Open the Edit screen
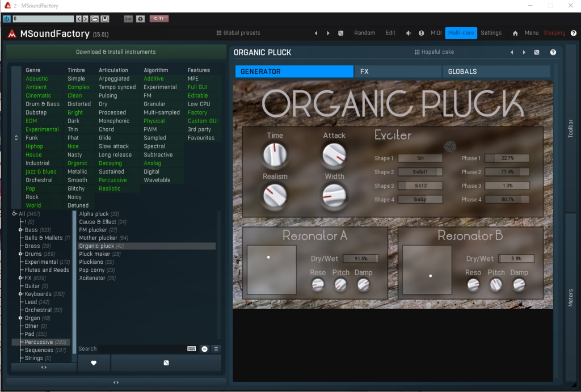This screenshot has height=392, width=581. (390, 33)
